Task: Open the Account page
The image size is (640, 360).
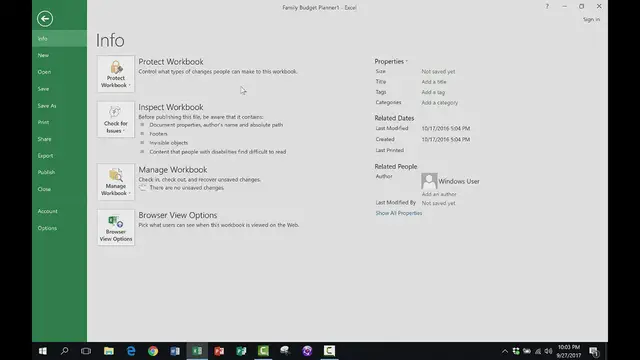Action: point(60,211)
